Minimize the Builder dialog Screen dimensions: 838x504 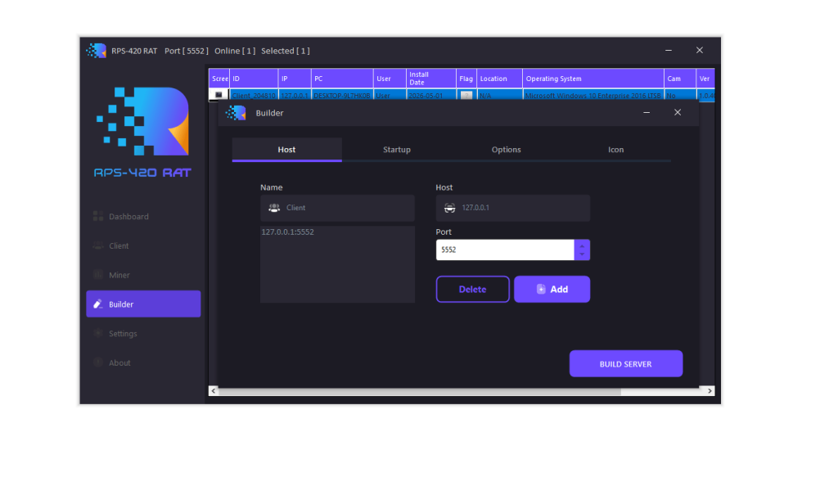coord(647,112)
